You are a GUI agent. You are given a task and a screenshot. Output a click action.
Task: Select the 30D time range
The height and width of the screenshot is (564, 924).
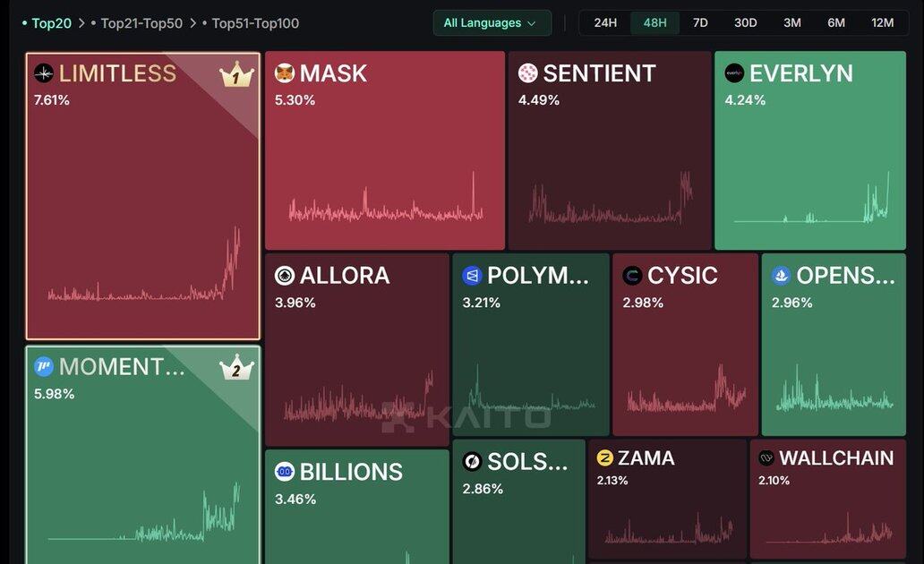[x=745, y=22]
